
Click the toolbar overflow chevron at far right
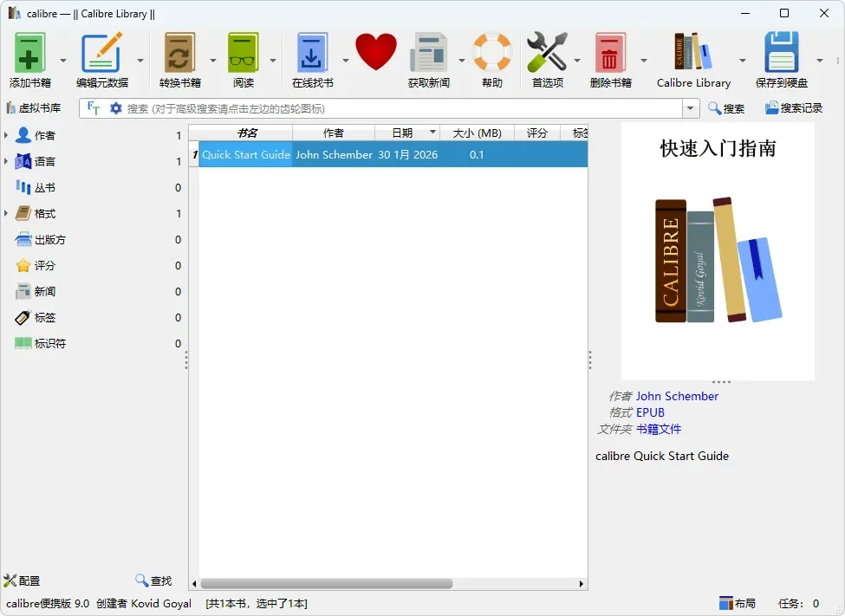837,61
